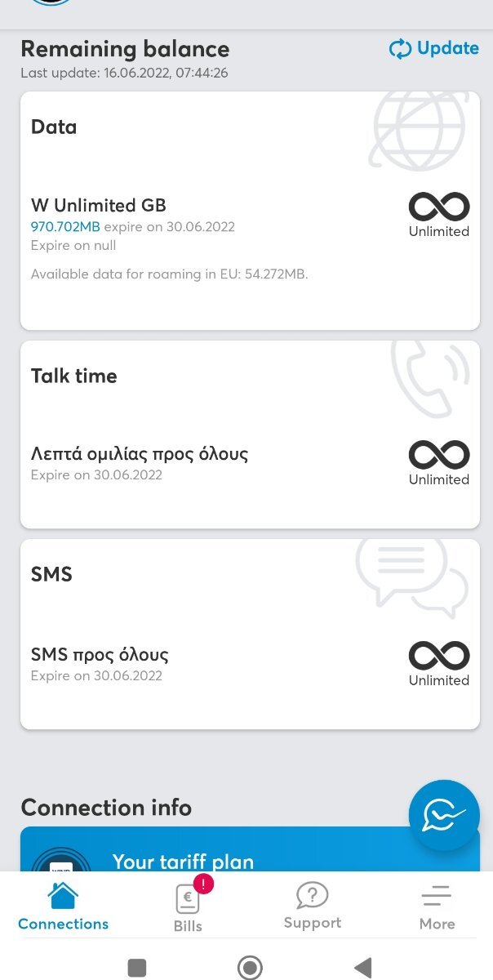Open the chat assistant floating bubble
The image size is (493, 980).
click(x=444, y=815)
